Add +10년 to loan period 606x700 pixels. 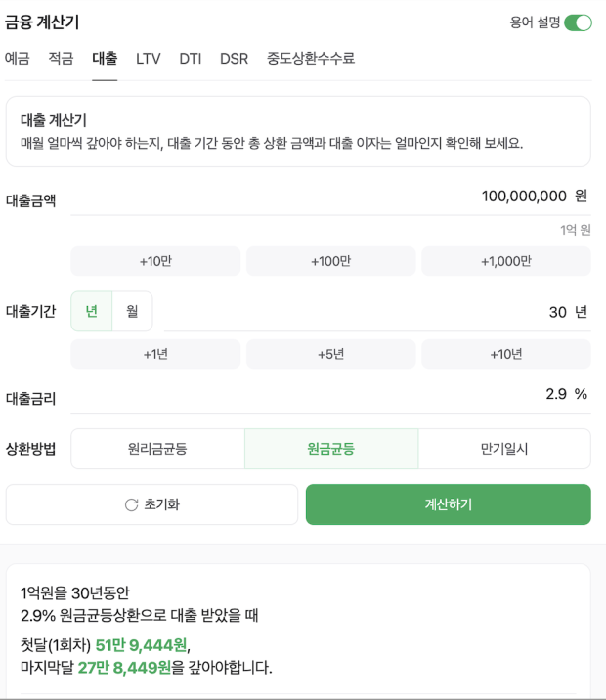pyautogui.click(x=506, y=354)
